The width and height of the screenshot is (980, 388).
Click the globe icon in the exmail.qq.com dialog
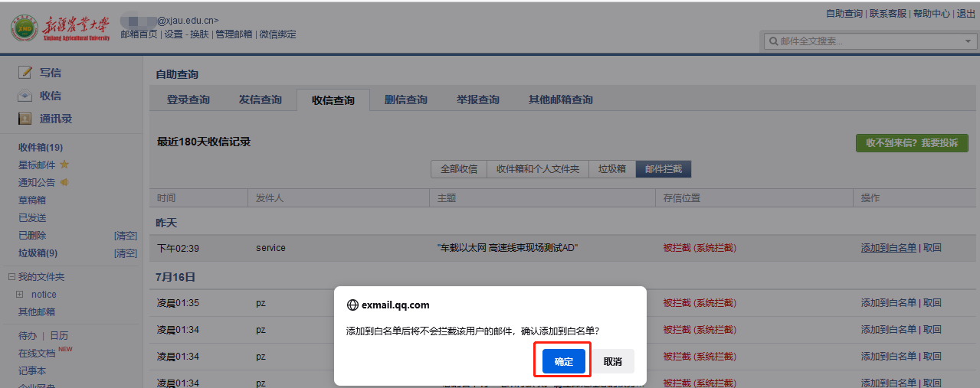pos(352,305)
